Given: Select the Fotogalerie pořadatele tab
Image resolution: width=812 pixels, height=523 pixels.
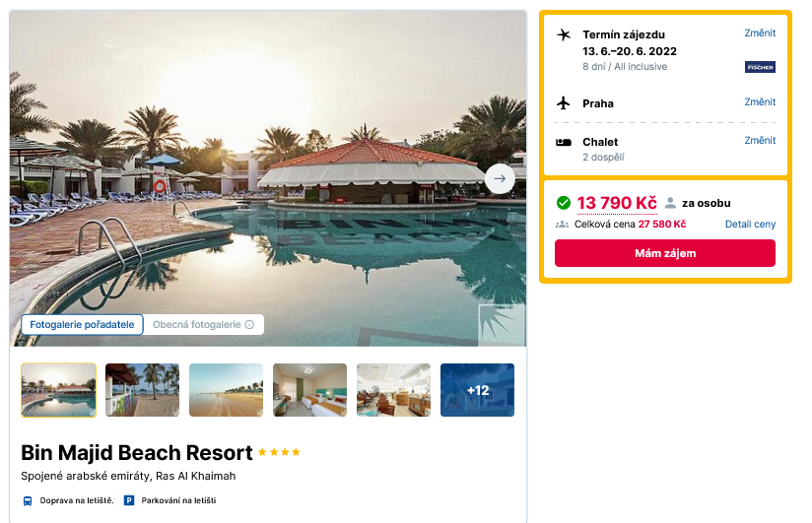Looking at the screenshot, I should coord(82,325).
